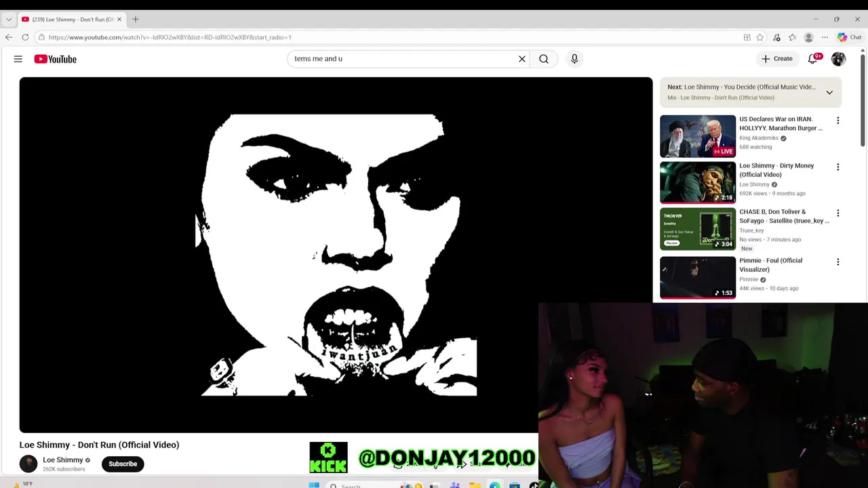
Task: Open CHASE B Satellite video title
Action: [784, 216]
